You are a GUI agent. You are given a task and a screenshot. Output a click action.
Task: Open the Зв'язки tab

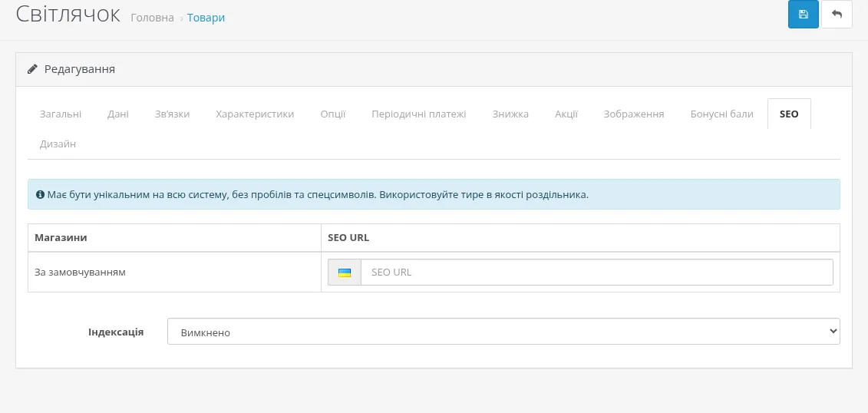point(172,114)
